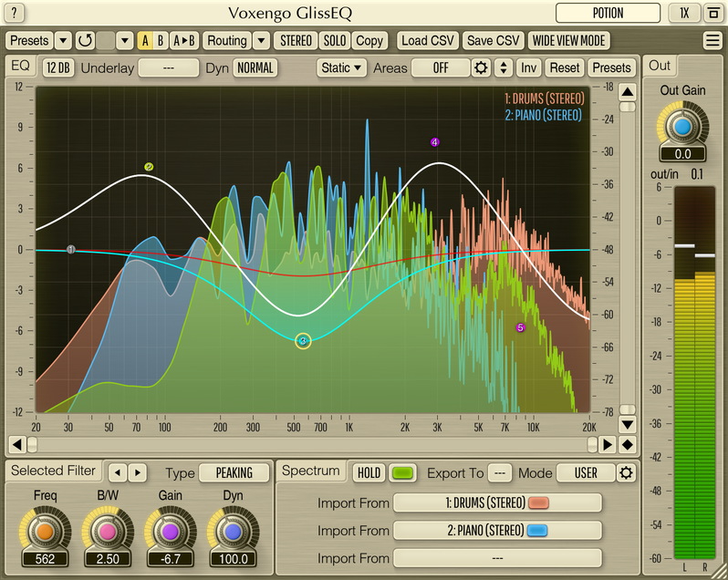Viewport: 728px width, 580px height.
Task: Toggle spectrum HOLD
Action: click(x=369, y=472)
